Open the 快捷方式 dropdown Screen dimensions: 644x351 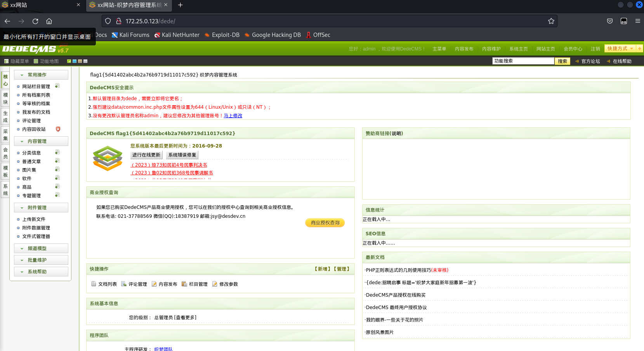click(x=620, y=49)
